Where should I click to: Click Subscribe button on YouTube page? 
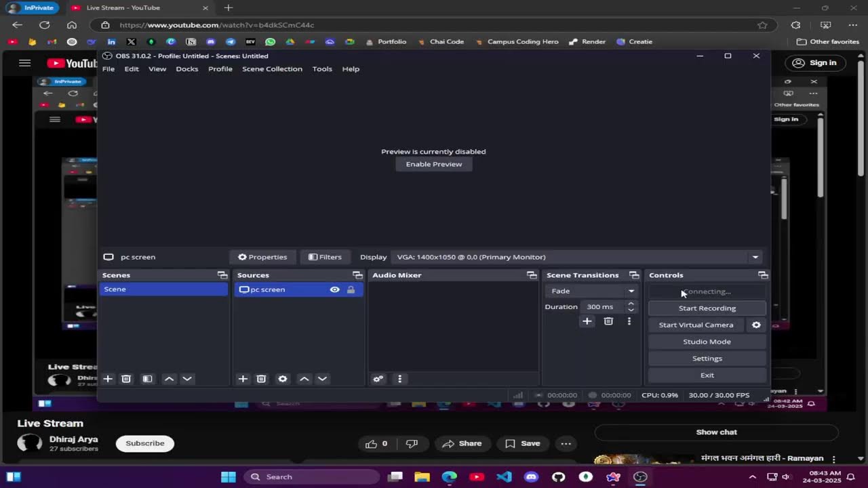click(145, 443)
